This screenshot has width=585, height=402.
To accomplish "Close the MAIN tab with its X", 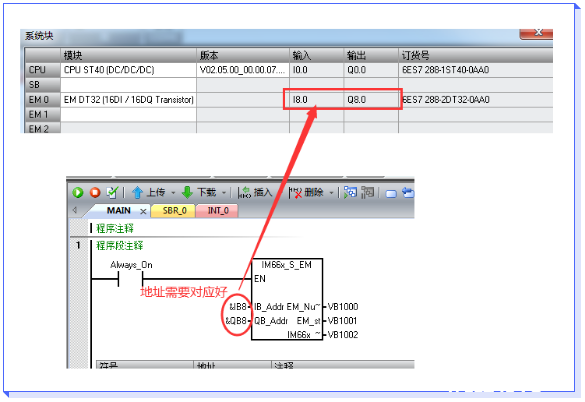I will (x=143, y=211).
